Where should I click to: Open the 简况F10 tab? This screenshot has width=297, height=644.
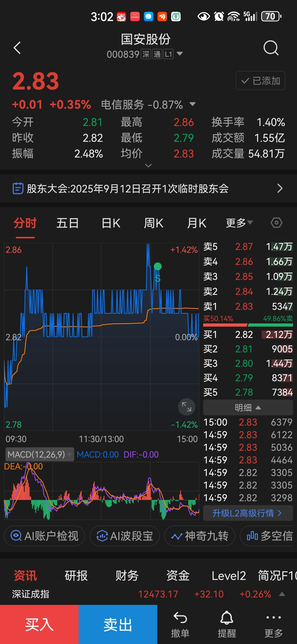point(277,576)
